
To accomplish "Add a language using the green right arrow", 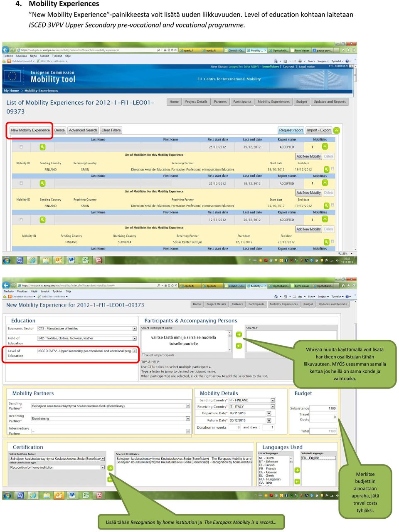I will coord(297,470).
